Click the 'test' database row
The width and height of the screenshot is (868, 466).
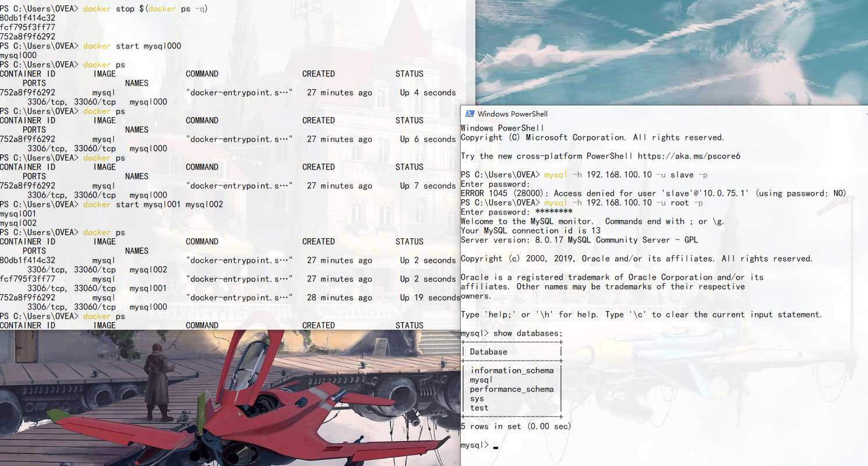pos(479,408)
